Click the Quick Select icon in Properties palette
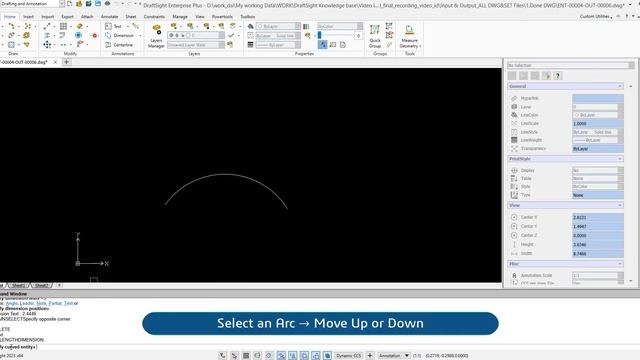 (x=546, y=76)
